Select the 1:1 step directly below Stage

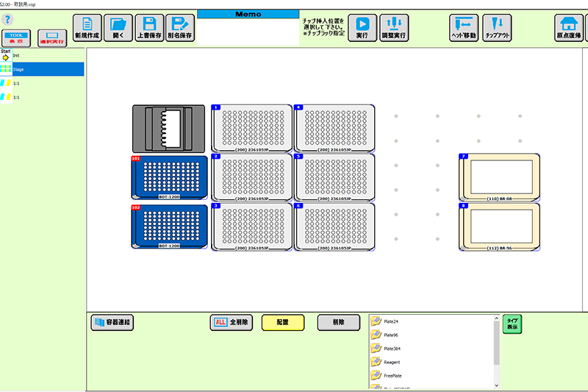(42, 83)
